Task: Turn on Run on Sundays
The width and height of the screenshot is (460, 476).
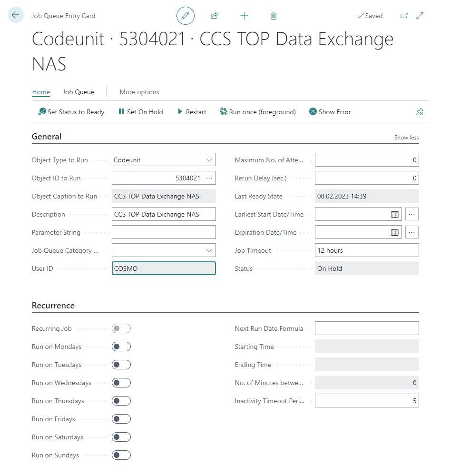Action: [121, 455]
